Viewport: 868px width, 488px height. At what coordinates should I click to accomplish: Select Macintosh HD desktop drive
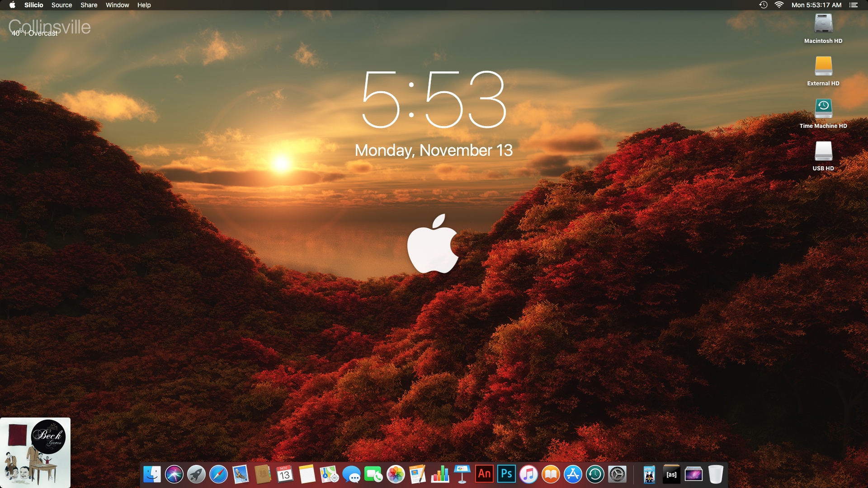coord(823,28)
